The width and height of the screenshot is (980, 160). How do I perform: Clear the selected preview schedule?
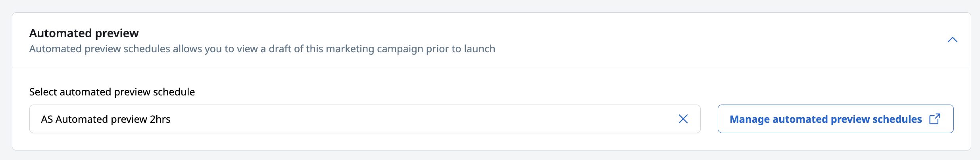pyautogui.click(x=683, y=119)
